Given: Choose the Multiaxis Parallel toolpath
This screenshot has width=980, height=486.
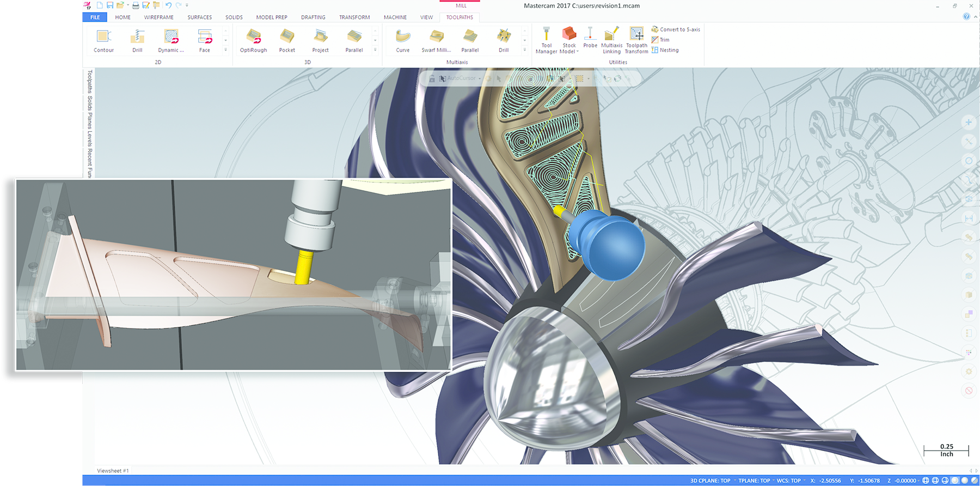Looking at the screenshot, I should pos(470,41).
